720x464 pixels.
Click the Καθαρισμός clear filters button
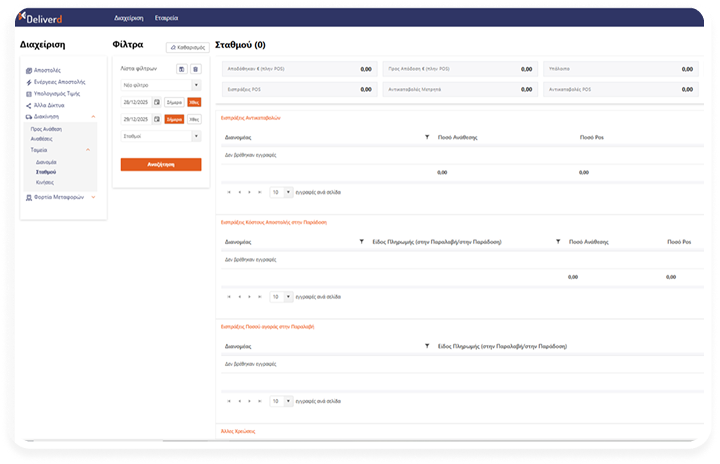click(186, 47)
